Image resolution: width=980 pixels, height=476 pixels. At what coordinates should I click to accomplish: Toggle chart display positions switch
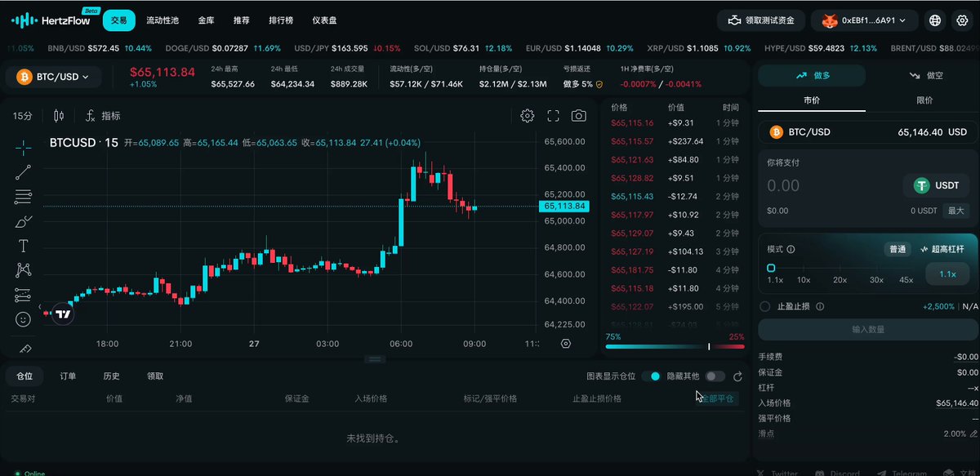coord(650,376)
